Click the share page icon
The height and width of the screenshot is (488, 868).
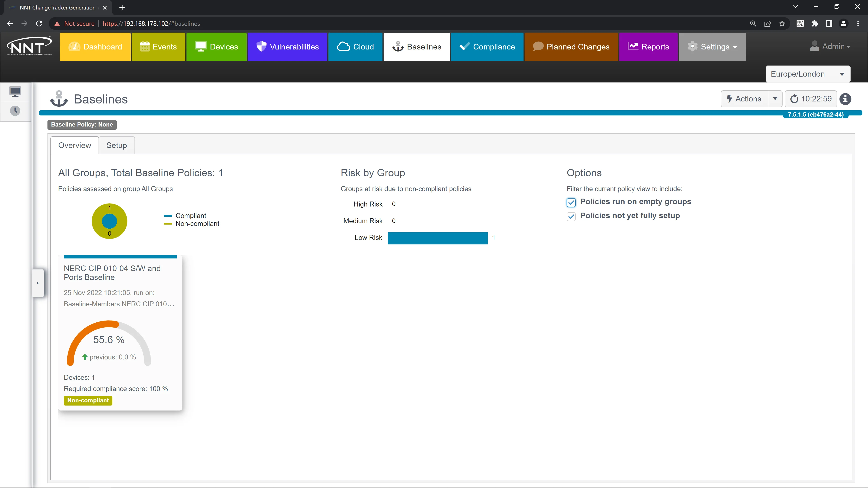pyautogui.click(x=768, y=23)
